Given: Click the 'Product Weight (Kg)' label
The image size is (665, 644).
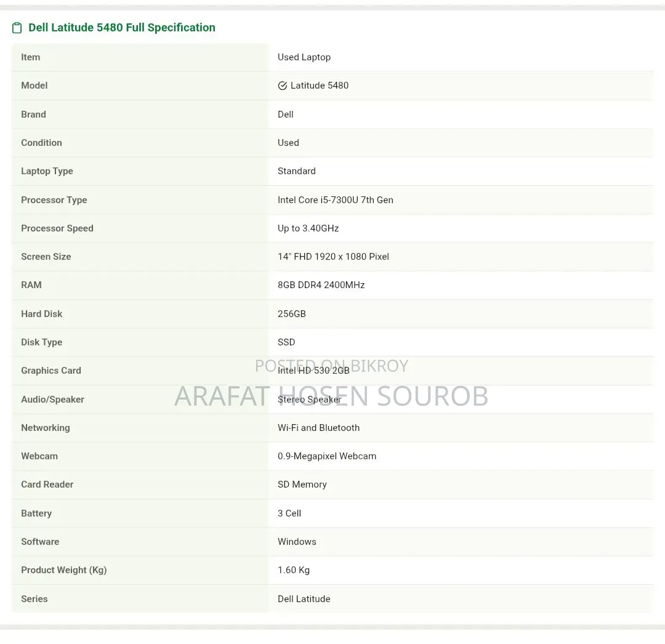Looking at the screenshot, I should (x=64, y=571).
